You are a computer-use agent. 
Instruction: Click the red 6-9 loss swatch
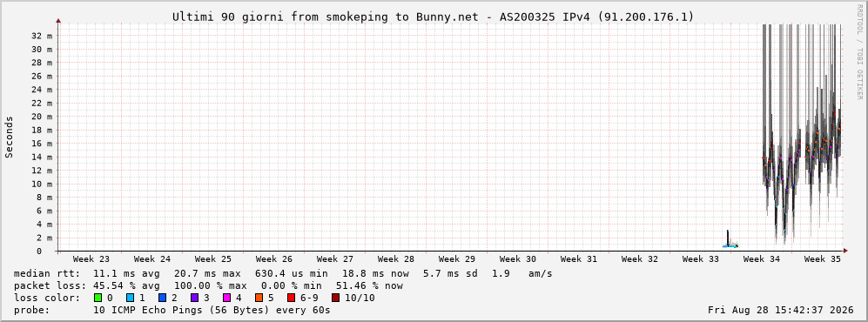[x=291, y=298]
